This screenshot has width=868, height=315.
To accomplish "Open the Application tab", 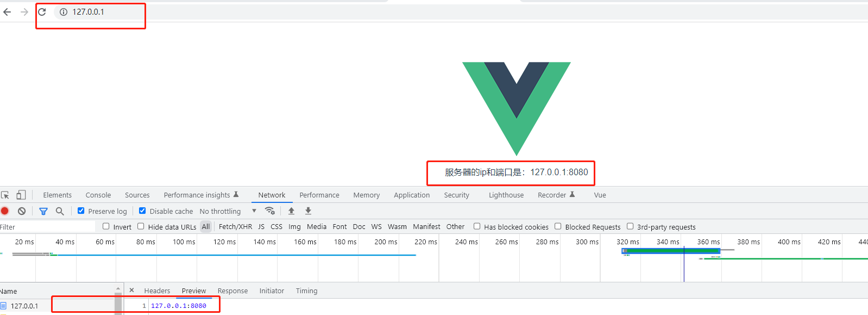I will (412, 195).
